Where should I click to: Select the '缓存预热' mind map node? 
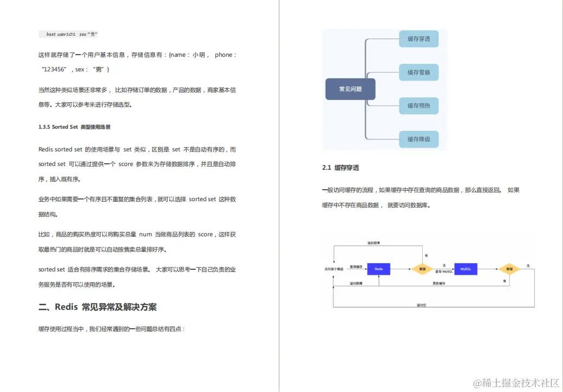coord(418,106)
